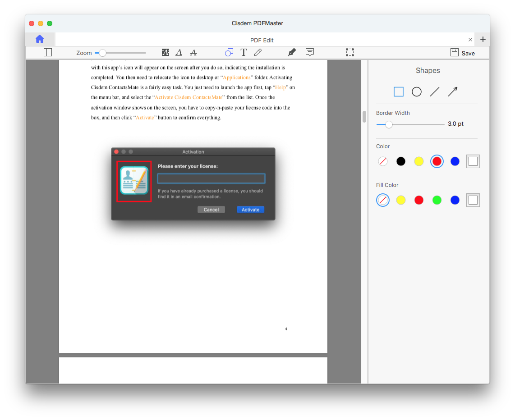
Task: Open the Shapes tool in toolbar
Action: (x=229, y=52)
